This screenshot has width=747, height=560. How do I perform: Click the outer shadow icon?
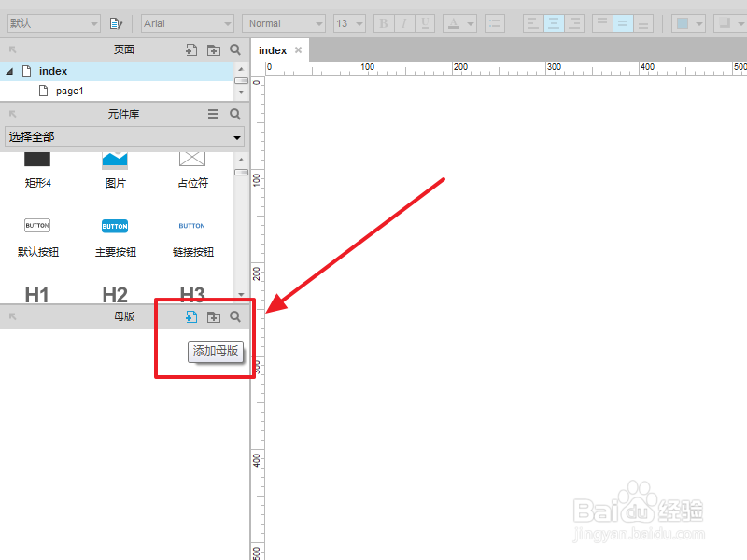click(x=725, y=23)
